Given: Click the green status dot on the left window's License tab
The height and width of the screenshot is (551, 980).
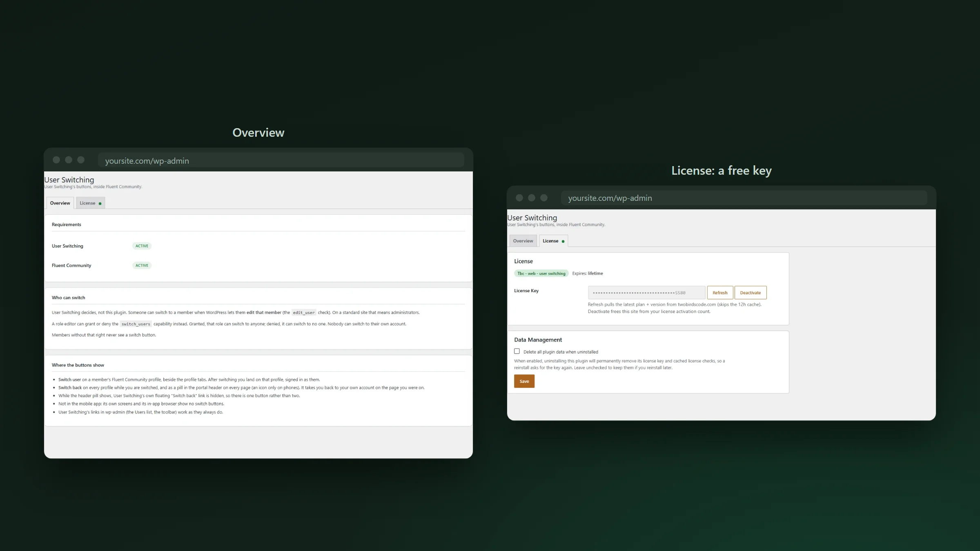Looking at the screenshot, I should pyautogui.click(x=100, y=203).
